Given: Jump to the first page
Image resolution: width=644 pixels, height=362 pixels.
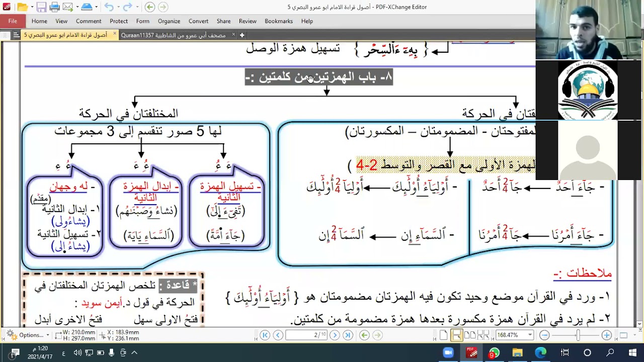Looking at the screenshot, I should [x=265, y=335].
